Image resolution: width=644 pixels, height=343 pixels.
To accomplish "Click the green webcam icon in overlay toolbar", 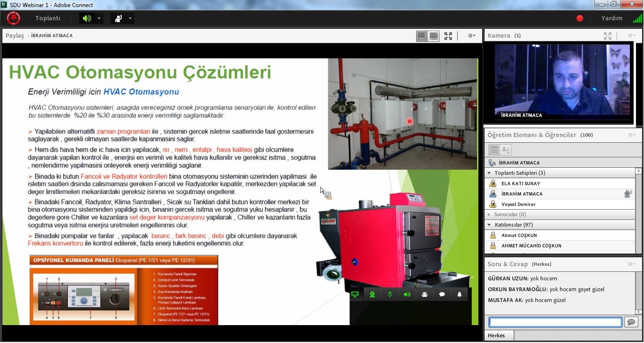I will pos(372,294).
